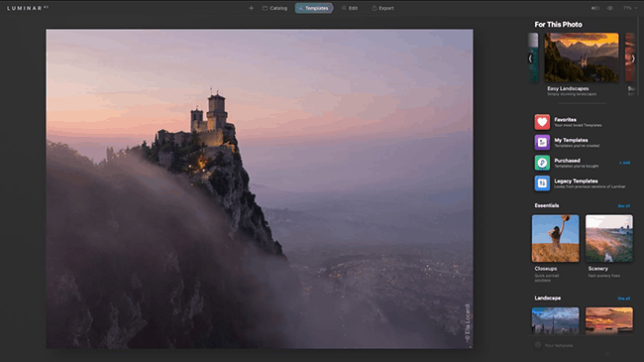Click the Easy Landscapes title text
The height and width of the screenshot is (362, 644).
coord(568,88)
